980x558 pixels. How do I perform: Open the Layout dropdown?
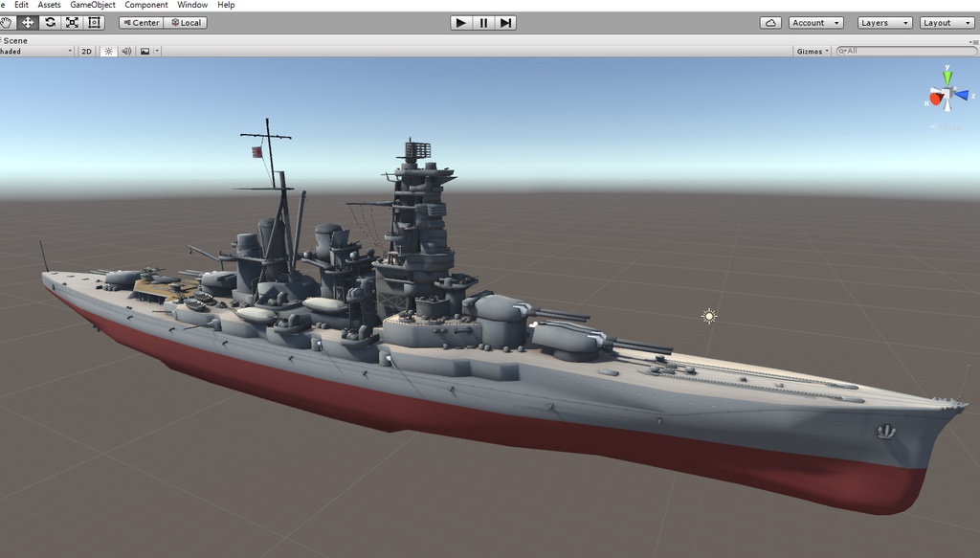[x=947, y=22]
